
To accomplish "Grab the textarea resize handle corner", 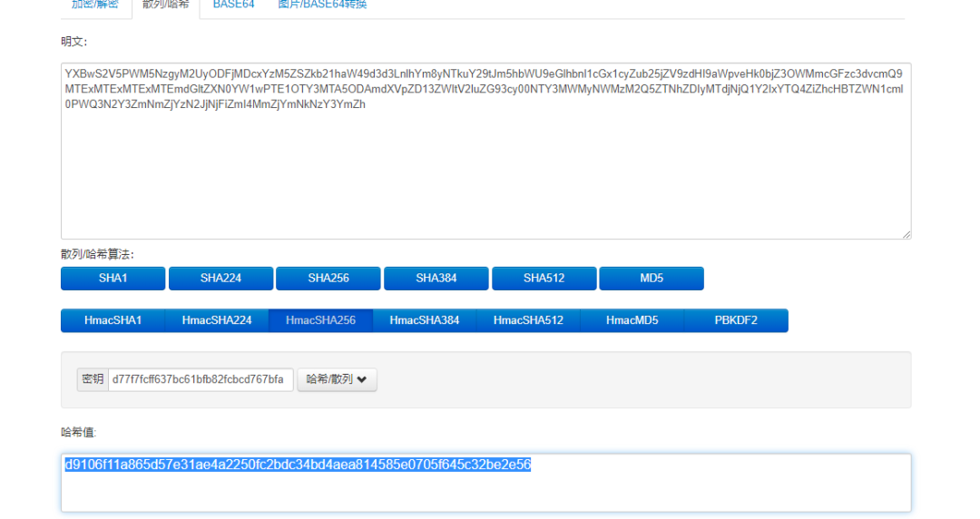I will coord(906,234).
